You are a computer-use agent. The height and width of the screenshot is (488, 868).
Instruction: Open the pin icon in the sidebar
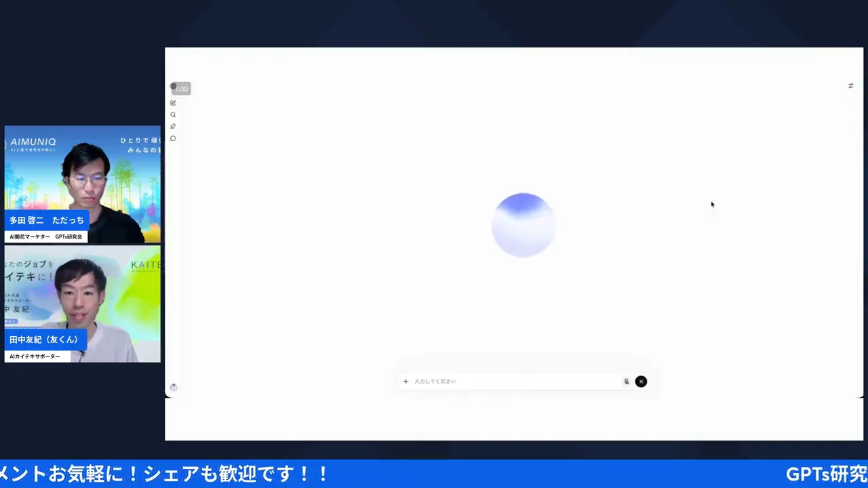pyautogui.click(x=173, y=127)
